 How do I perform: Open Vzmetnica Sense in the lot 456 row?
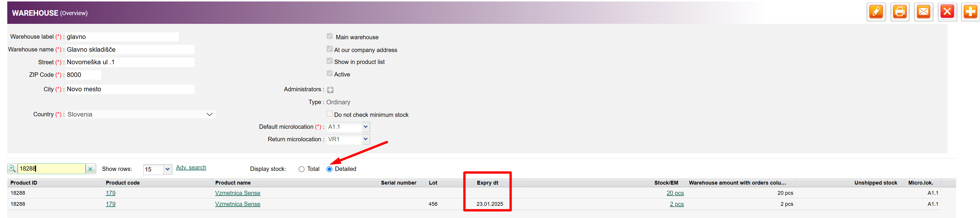click(238, 204)
